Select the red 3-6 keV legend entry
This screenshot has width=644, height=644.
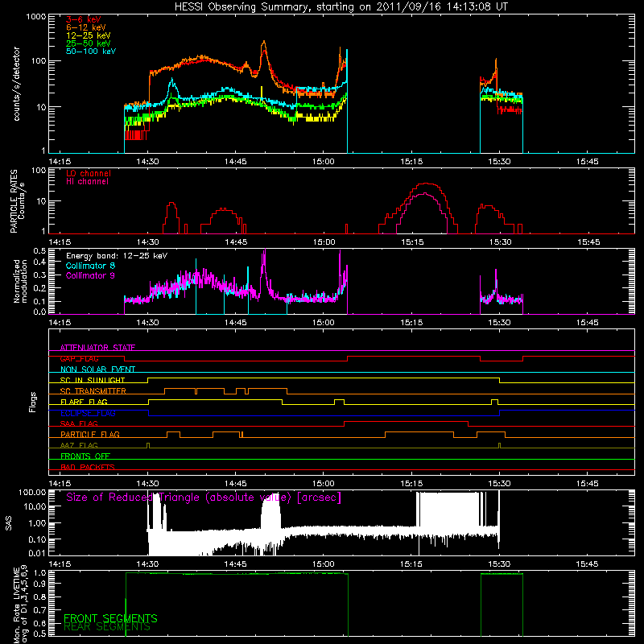click(84, 19)
